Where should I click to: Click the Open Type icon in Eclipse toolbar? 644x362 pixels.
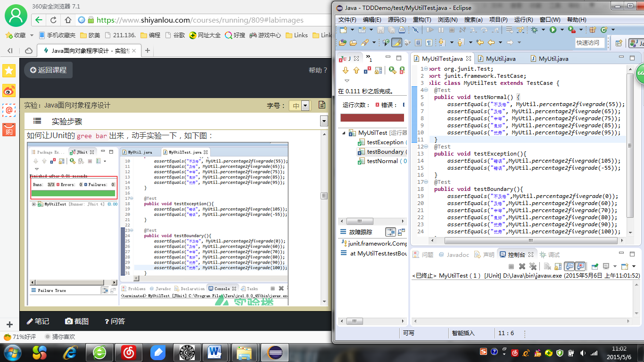[342, 42]
